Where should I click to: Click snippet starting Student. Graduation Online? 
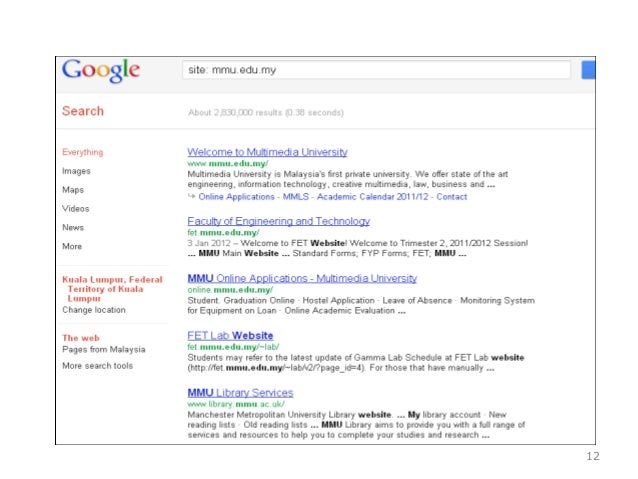(361, 305)
